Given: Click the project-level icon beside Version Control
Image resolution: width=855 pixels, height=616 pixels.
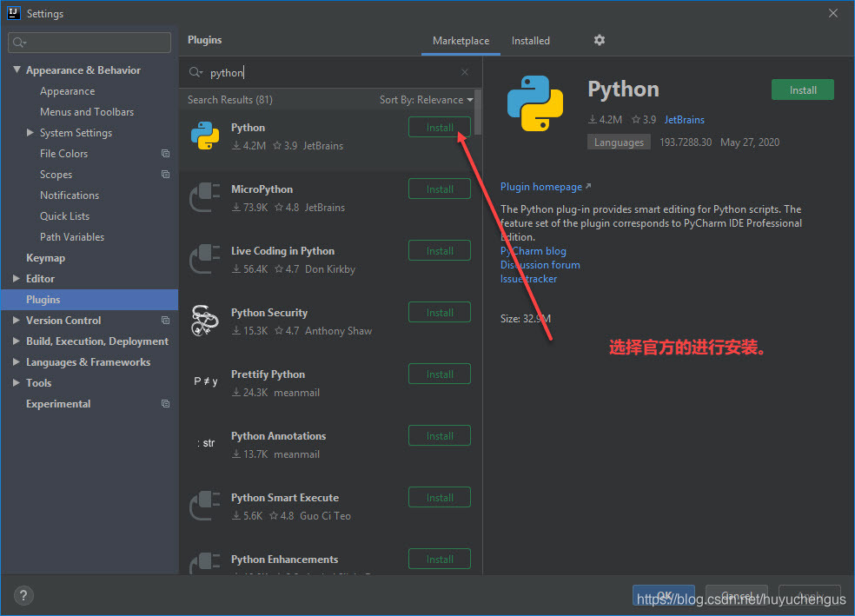Looking at the screenshot, I should (x=166, y=321).
